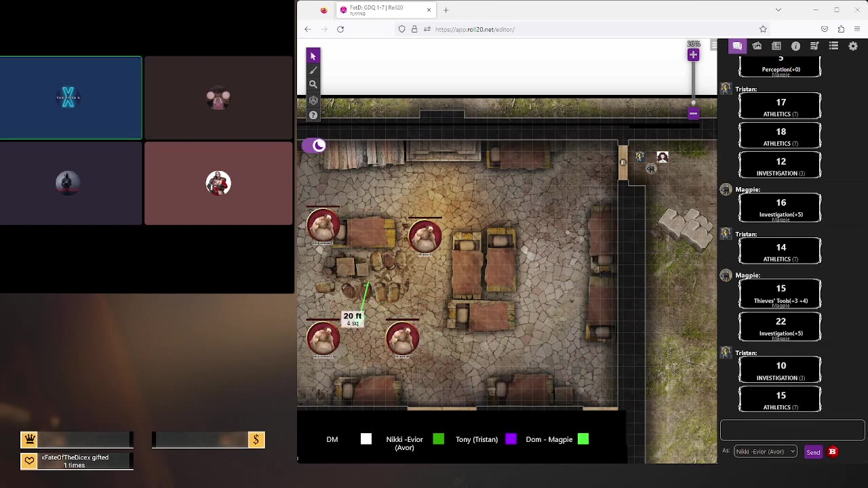Click Dom - Magpie green color swatch
This screenshot has width=868, height=488.
pos(583,439)
